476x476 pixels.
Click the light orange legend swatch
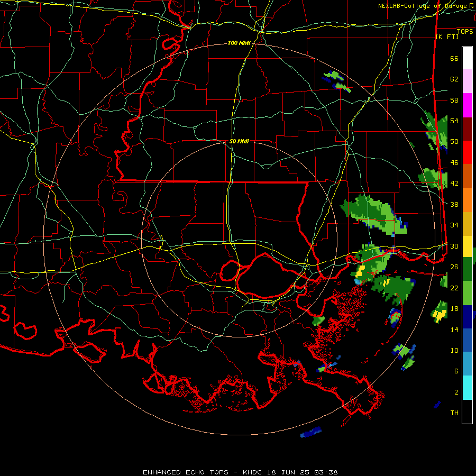(x=467, y=199)
